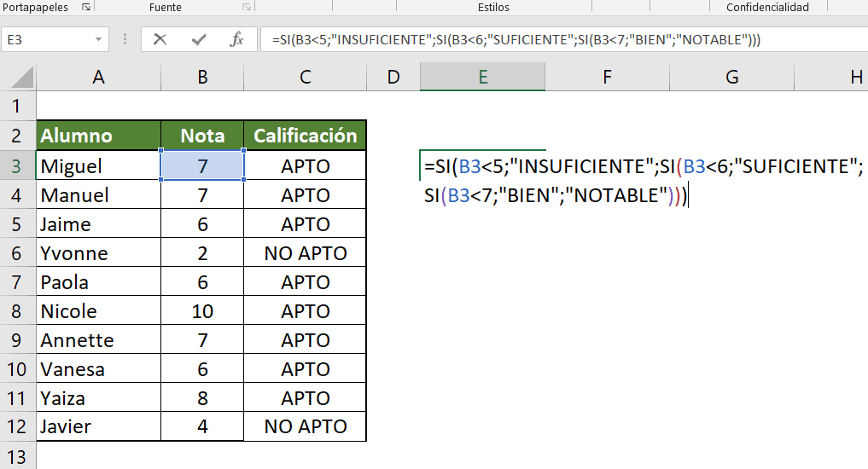Select cell with name Vanesa

pyautogui.click(x=98, y=368)
